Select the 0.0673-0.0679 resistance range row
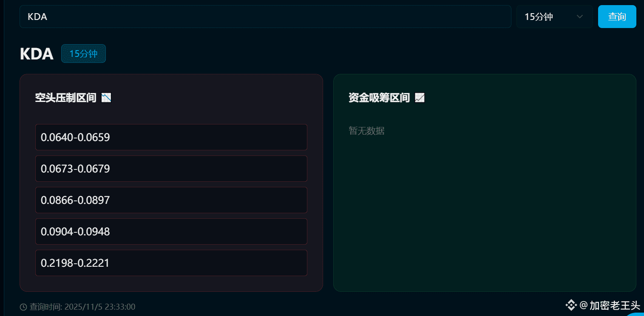Image resolution: width=644 pixels, height=316 pixels. click(171, 169)
